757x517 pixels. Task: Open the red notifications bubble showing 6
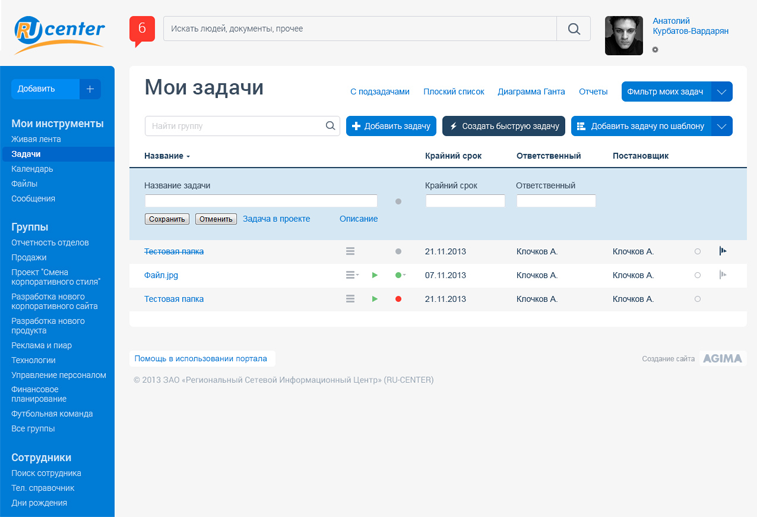tap(142, 30)
